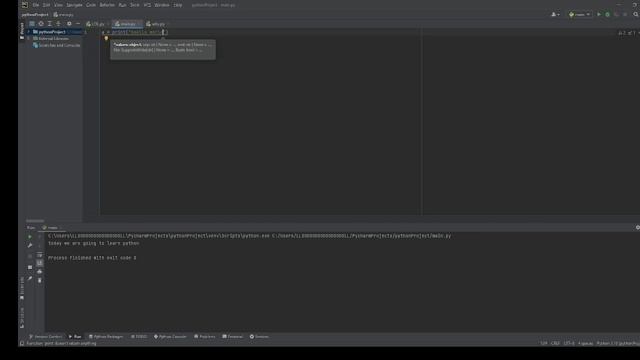Screen dimensions: 640x360
Task: Select the main tab in Run panel
Action: click(x=52, y=227)
